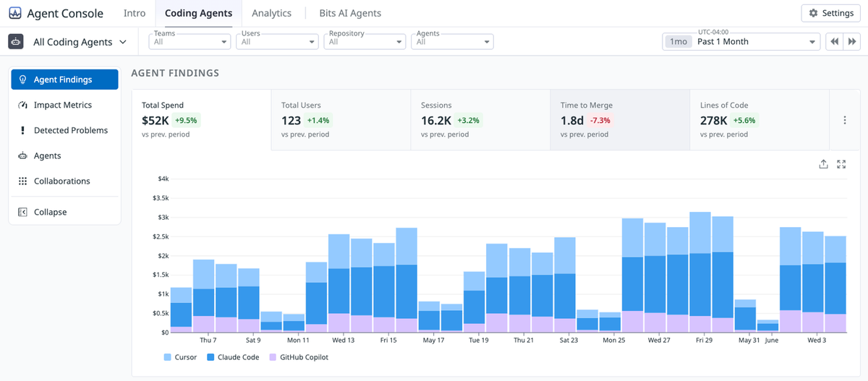Go to Impact Metrics in the sidebar
The width and height of the screenshot is (868, 381).
[x=64, y=105]
